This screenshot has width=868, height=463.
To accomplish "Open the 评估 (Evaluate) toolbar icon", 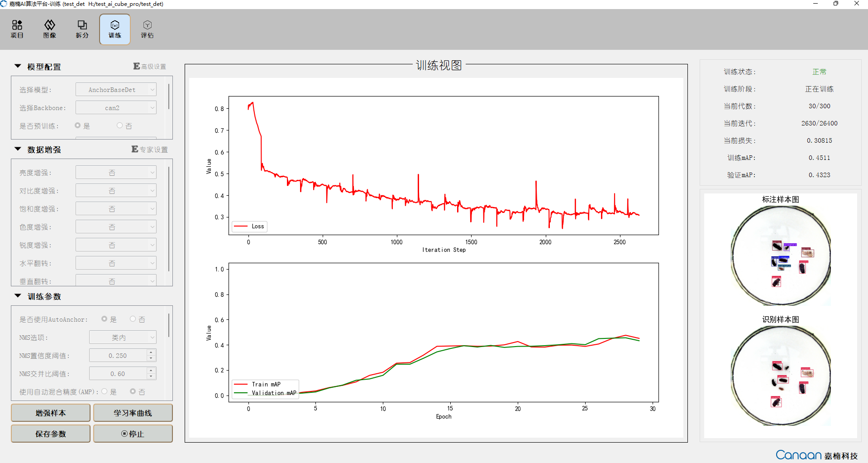I will (x=148, y=29).
